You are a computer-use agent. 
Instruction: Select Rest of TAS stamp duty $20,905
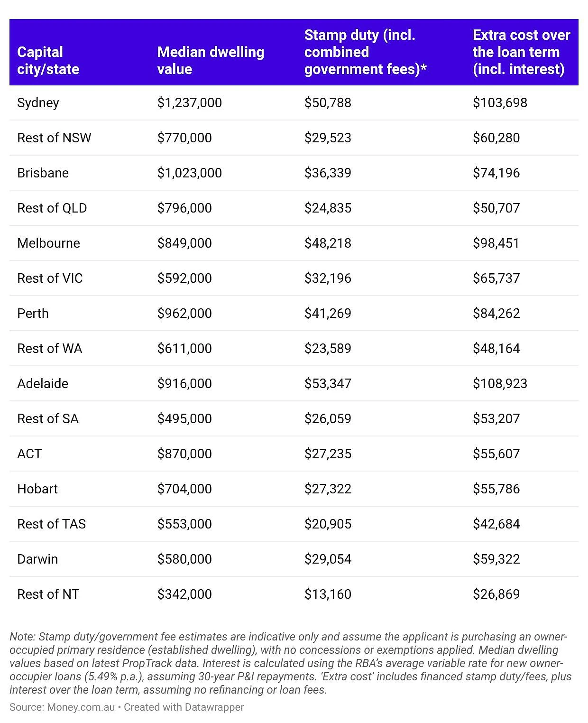pos(328,524)
